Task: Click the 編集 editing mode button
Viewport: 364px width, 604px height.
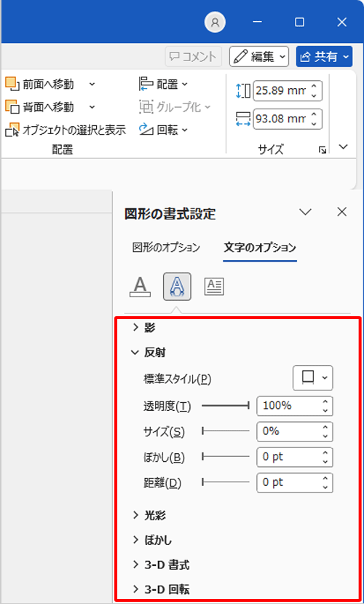Action: click(x=259, y=57)
